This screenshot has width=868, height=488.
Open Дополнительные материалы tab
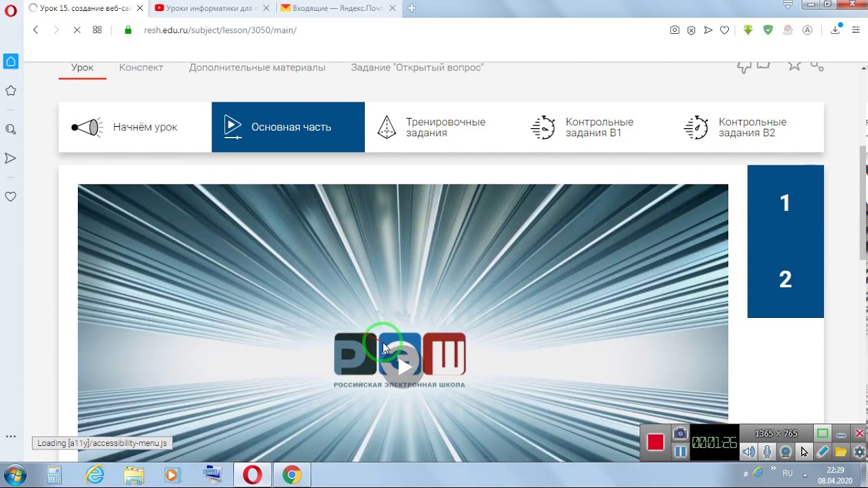tap(257, 67)
